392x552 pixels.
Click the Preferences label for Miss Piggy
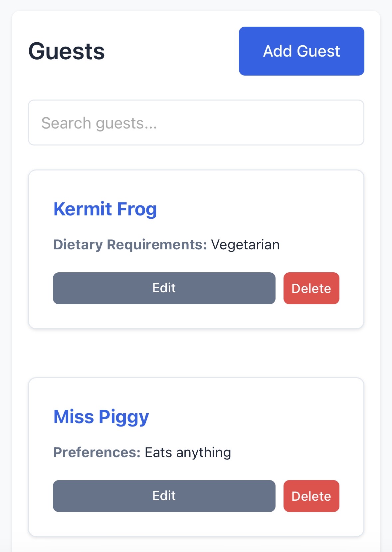pyautogui.click(x=97, y=452)
